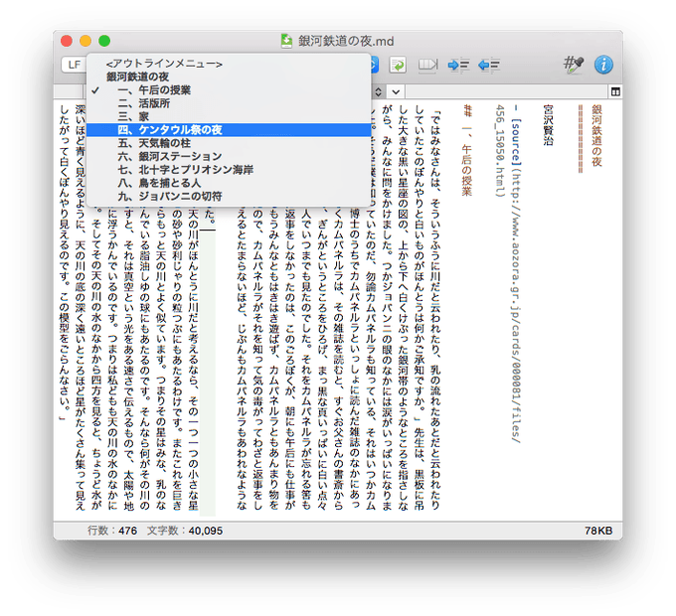This screenshot has height=616, width=676.
Task: Click the author line 宮沢賢治
Action: click(x=548, y=124)
